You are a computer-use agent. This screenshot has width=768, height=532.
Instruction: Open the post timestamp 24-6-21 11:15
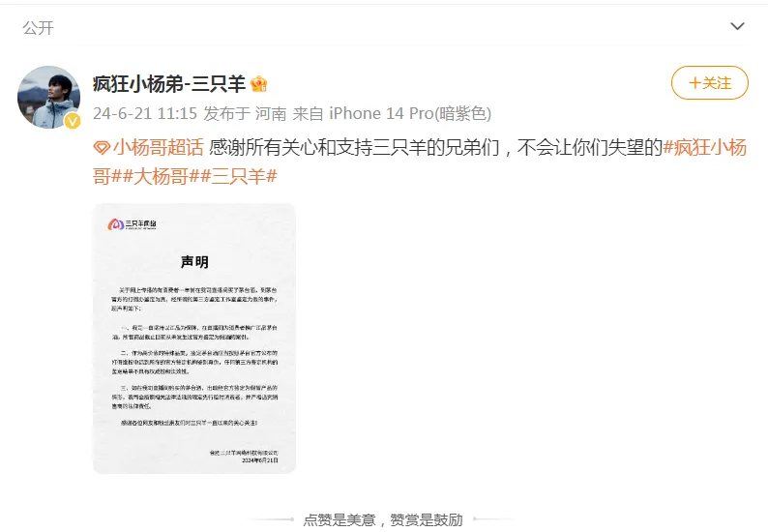point(145,113)
